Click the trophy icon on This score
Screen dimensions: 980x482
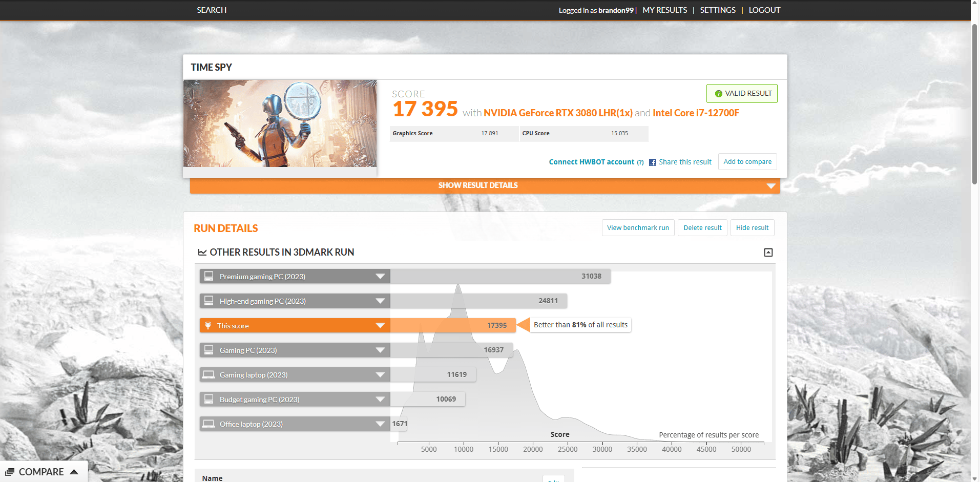[x=208, y=325]
